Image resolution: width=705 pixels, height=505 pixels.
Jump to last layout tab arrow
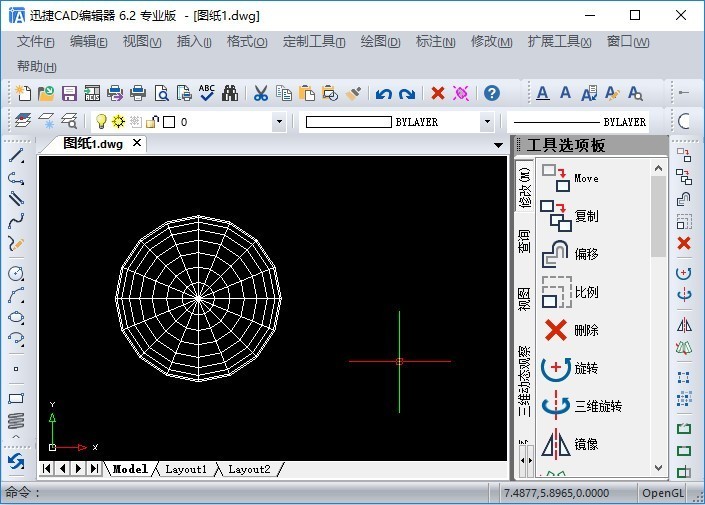[94, 469]
